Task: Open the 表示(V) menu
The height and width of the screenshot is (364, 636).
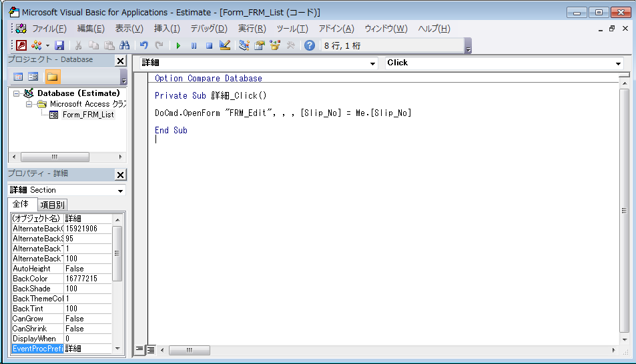Action: pyautogui.click(x=129, y=29)
